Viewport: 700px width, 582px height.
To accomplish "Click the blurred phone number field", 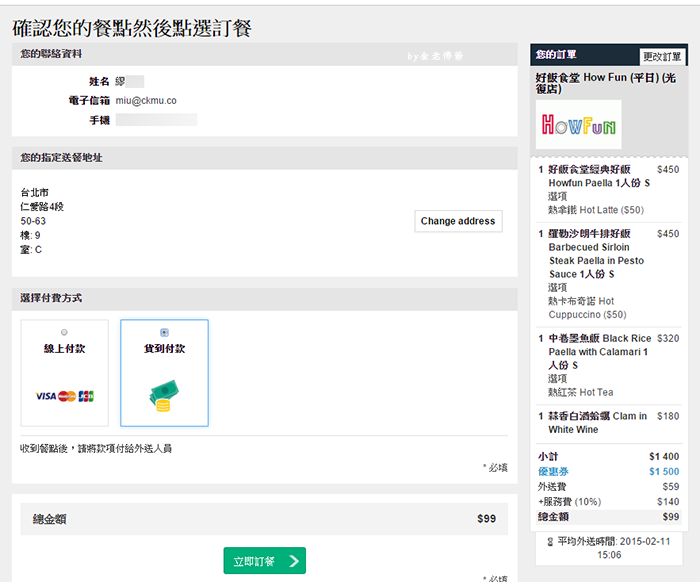I will point(156,120).
